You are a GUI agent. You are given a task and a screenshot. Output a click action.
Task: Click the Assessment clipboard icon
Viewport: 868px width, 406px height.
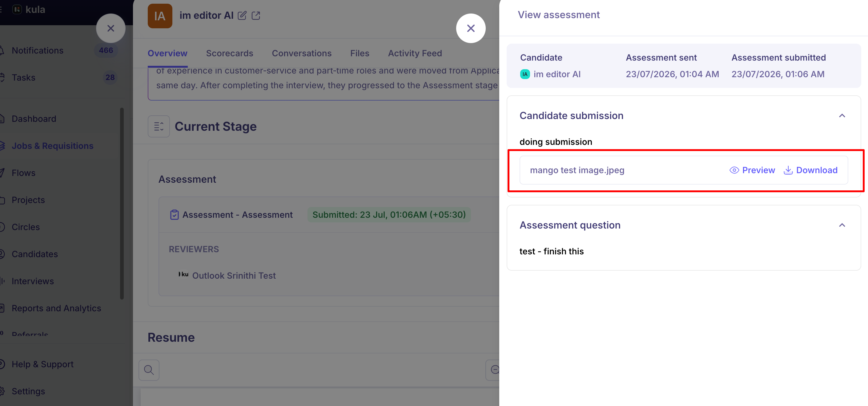coord(174,215)
